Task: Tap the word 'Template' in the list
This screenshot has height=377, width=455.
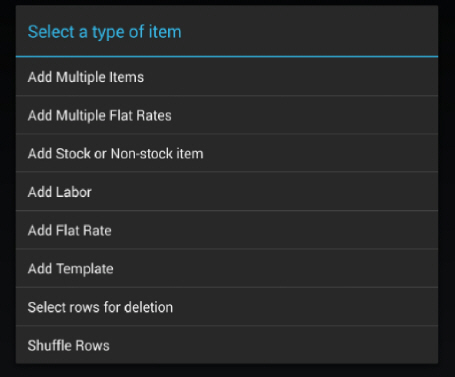Action: point(85,269)
